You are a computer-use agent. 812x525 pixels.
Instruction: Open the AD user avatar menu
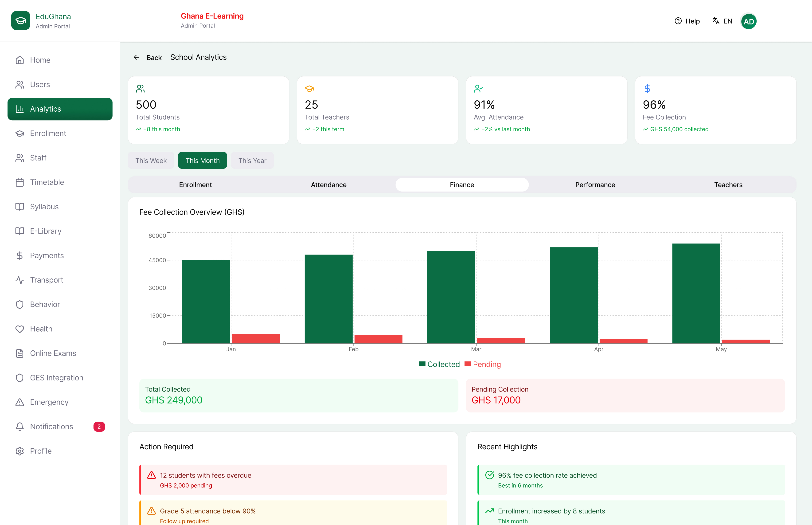click(749, 21)
